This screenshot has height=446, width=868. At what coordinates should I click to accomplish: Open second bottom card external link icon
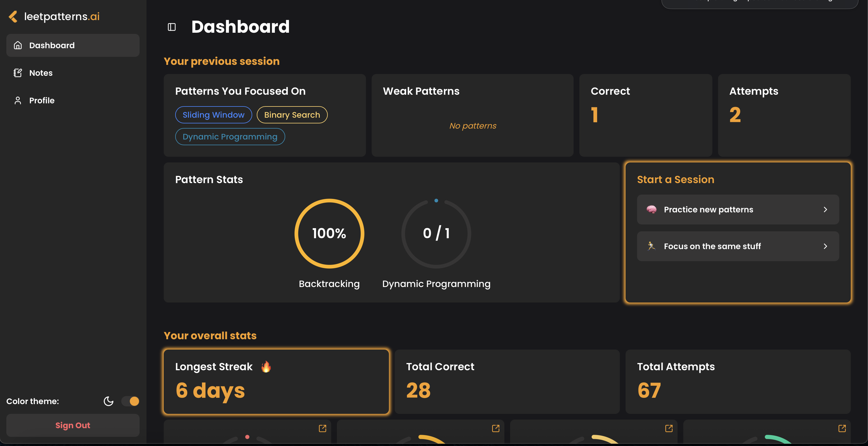[x=496, y=428]
